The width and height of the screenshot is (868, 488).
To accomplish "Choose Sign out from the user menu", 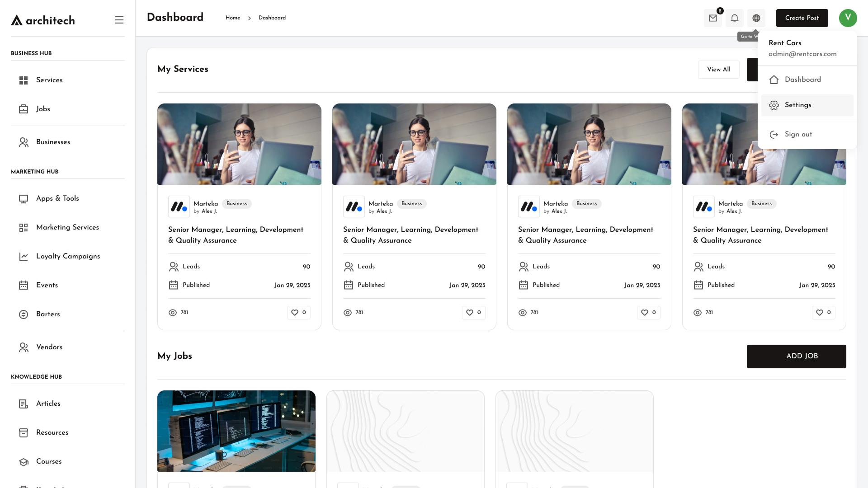I will pos(807,135).
